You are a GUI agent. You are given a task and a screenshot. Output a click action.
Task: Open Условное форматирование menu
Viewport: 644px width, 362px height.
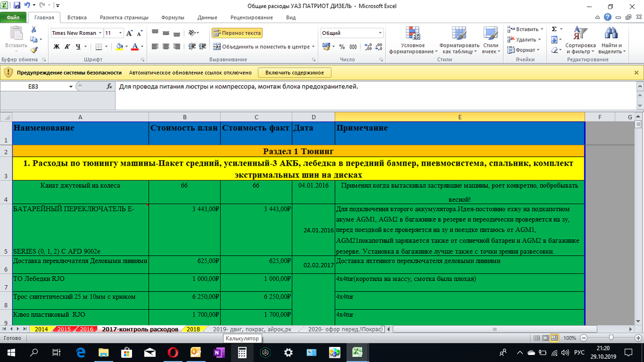coord(413,40)
